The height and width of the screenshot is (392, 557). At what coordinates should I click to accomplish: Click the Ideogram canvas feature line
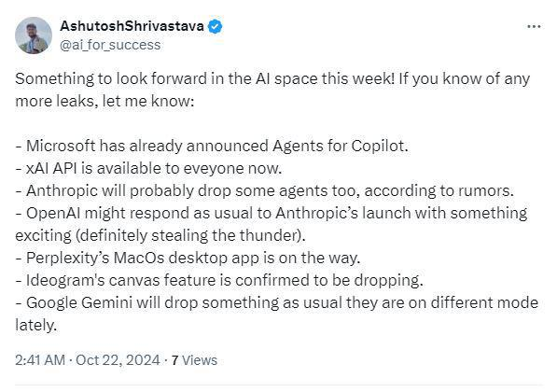(219, 280)
